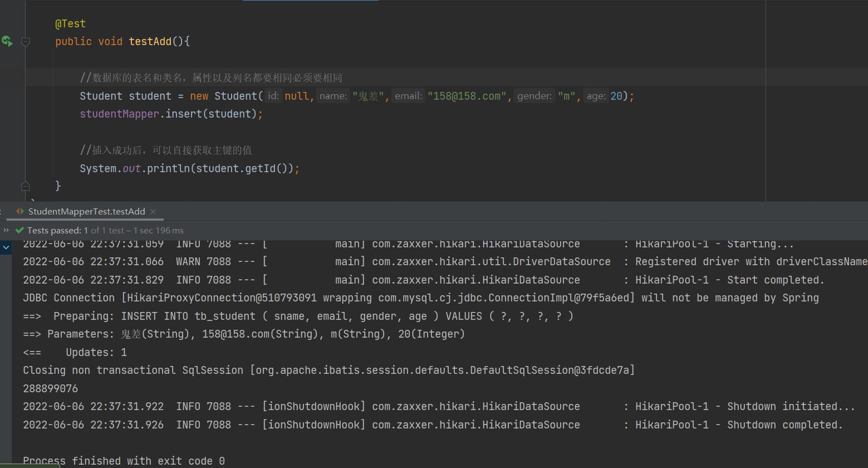The width and height of the screenshot is (868, 468).
Task: Close the StudentMapperTest.testAdd run tab
Action: pyautogui.click(x=153, y=212)
